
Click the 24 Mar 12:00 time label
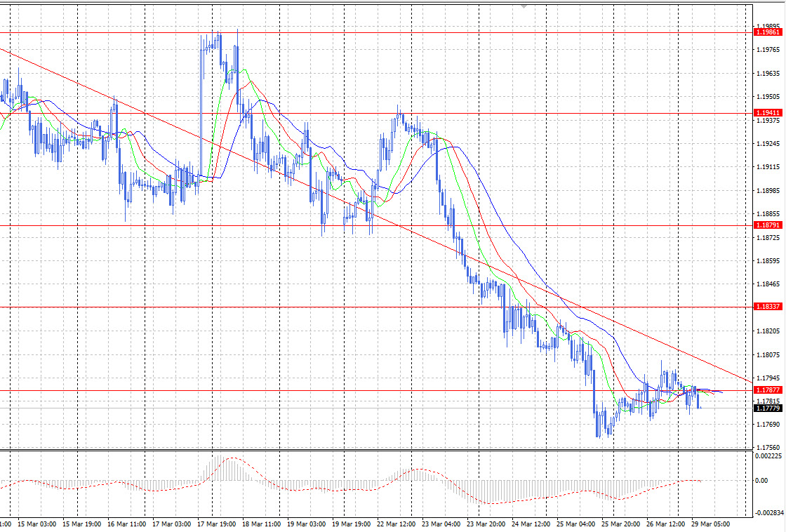[531, 524]
